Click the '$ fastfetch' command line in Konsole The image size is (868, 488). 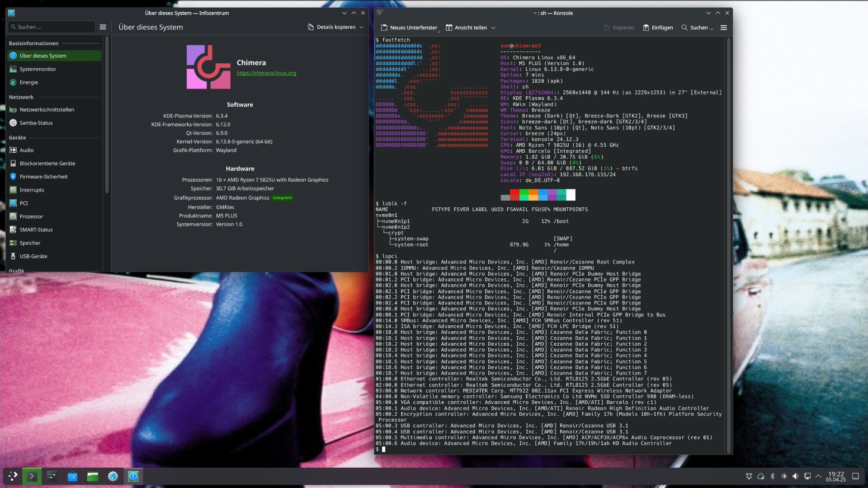392,40
